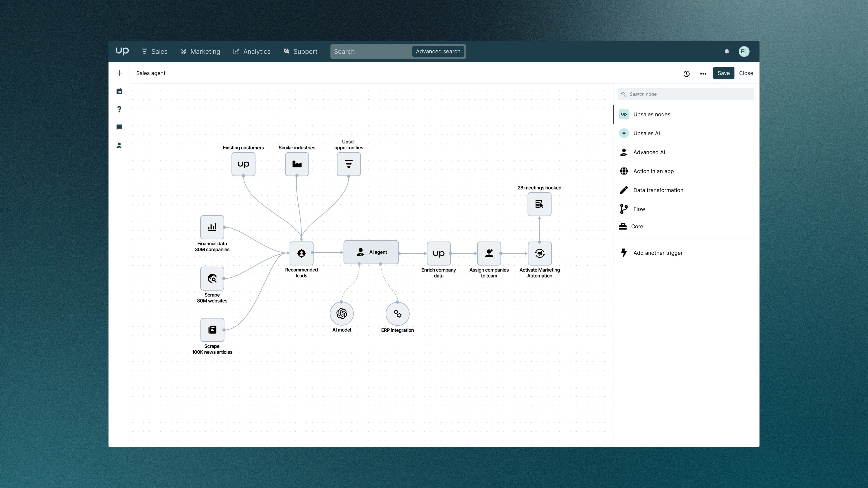Image resolution: width=868 pixels, height=488 pixels.
Task: Expand the Core node category
Action: click(637, 226)
